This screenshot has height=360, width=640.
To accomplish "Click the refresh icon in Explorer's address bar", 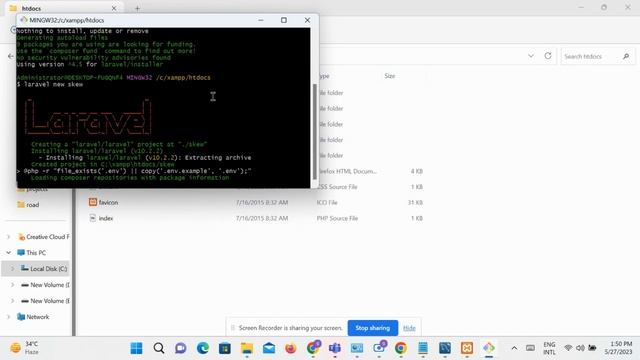I will click(548, 56).
